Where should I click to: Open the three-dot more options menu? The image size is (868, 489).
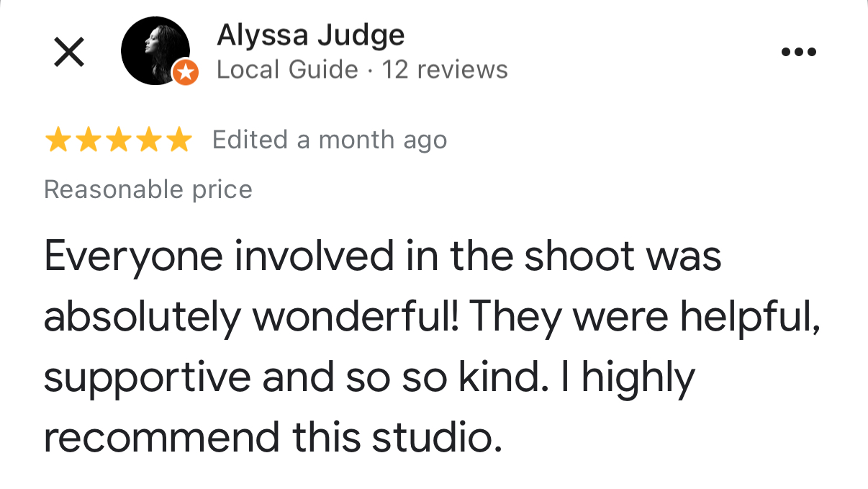[x=799, y=52]
